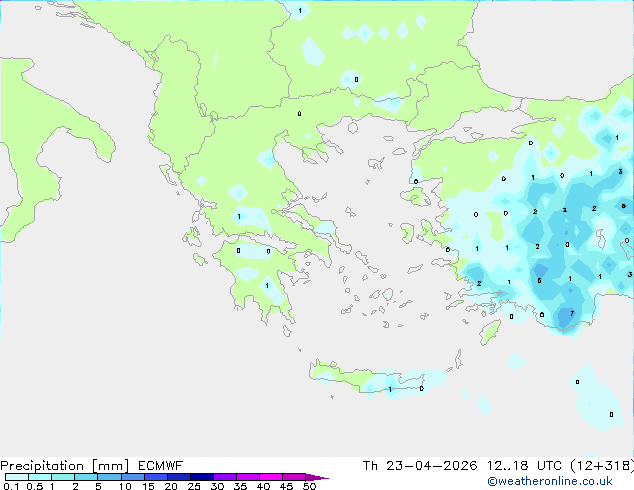Select the legend swatch between 40 and 45
This screenshot has height=490, width=634.
pos(271,477)
